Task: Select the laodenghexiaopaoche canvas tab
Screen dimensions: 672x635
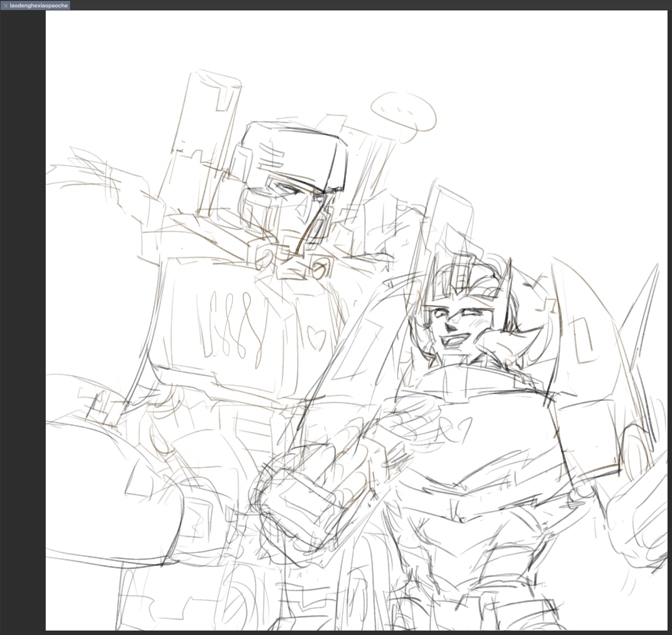Action: pyautogui.click(x=38, y=5)
